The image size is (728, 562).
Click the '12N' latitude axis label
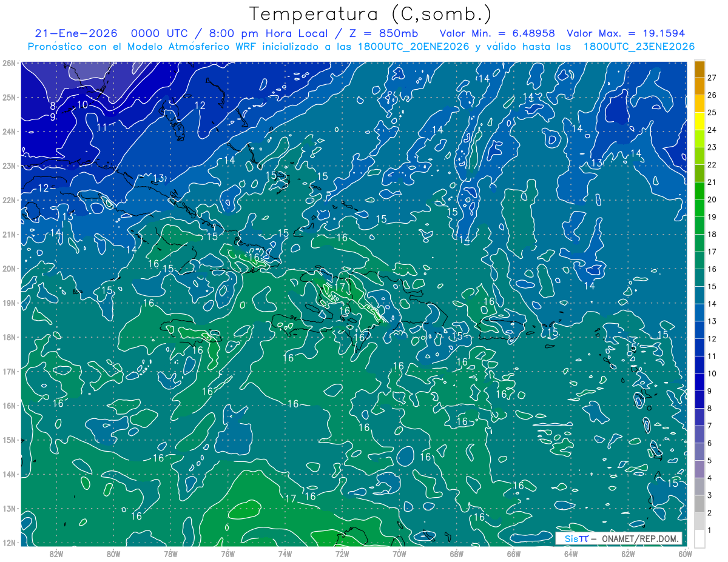8,543
